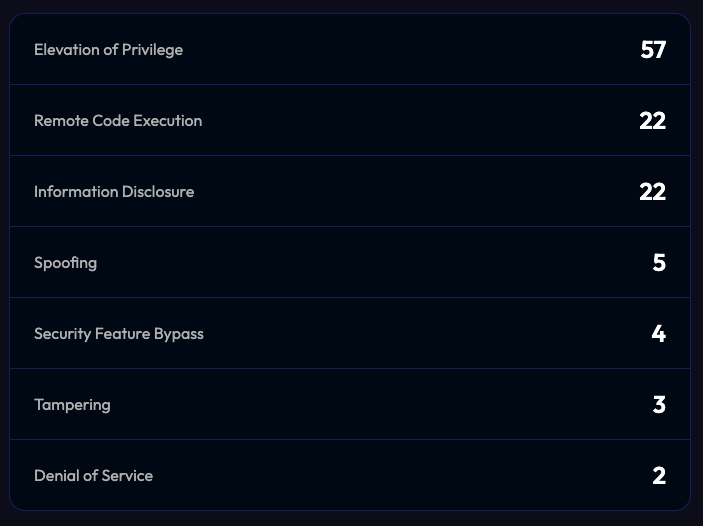Click the Elevation of Privilege label

click(x=108, y=50)
